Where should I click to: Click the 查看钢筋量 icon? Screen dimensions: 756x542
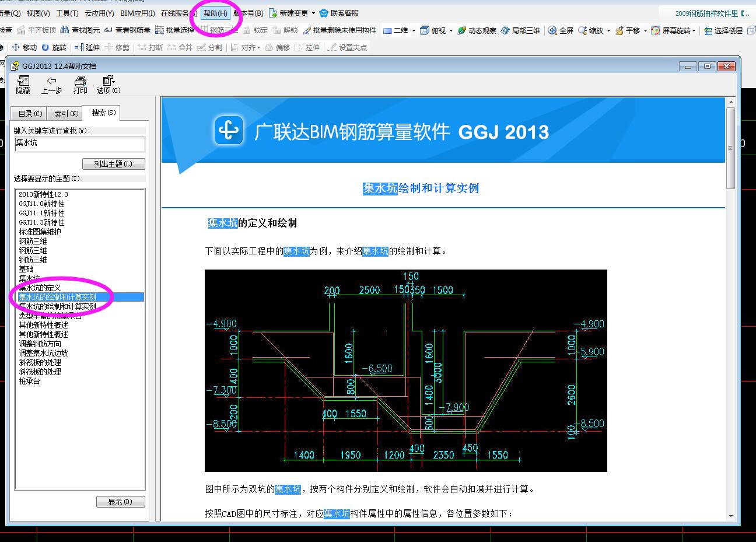[x=108, y=30]
